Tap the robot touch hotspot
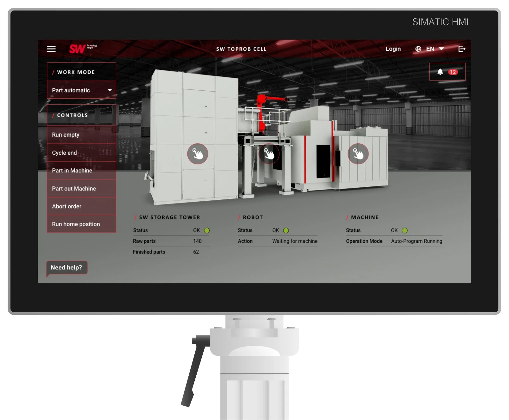 (x=269, y=154)
